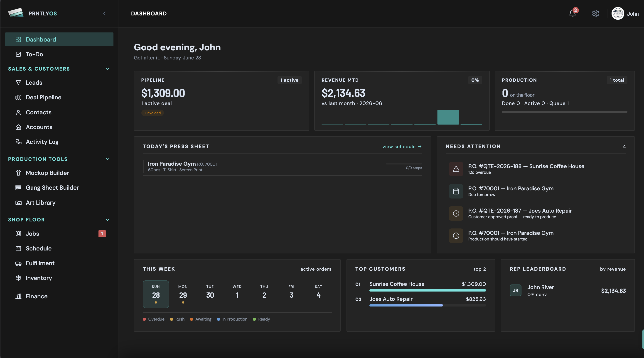This screenshot has width=644, height=358.
Task: Click the To-Do checkbox icon
Action: [x=18, y=54]
